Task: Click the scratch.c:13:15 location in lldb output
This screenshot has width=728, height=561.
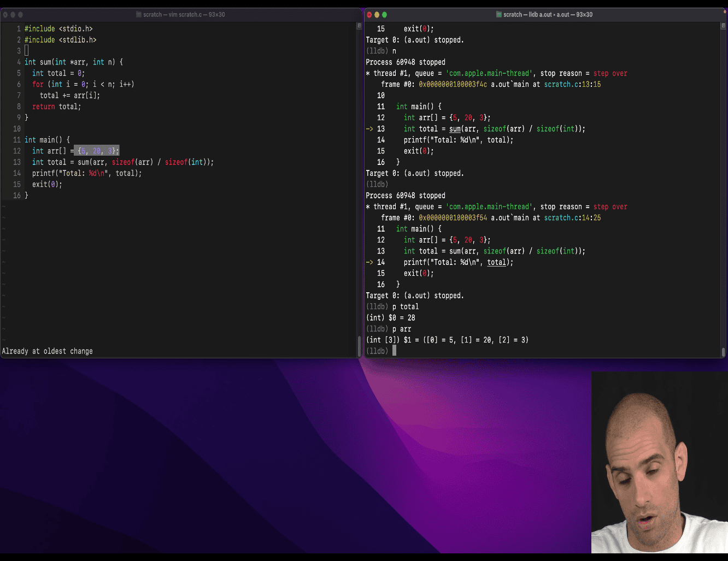Action: pyautogui.click(x=572, y=84)
